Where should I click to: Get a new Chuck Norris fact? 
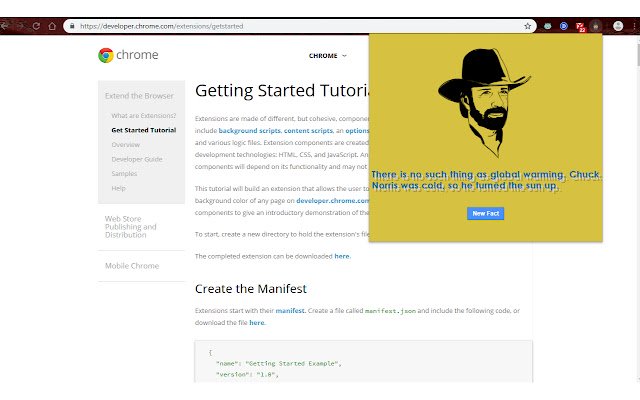[x=485, y=213]
